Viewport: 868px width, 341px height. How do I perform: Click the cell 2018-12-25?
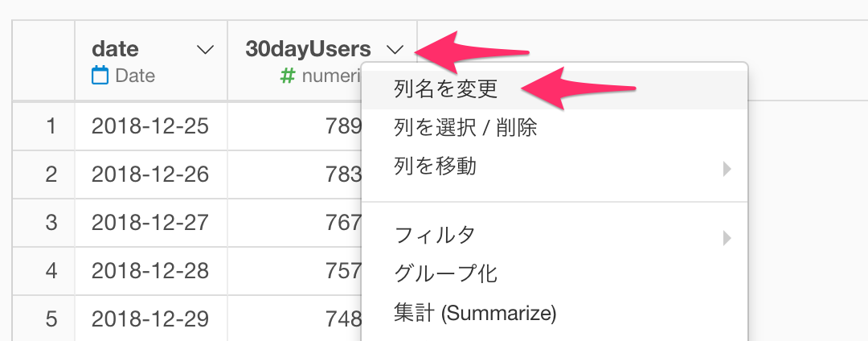(x=150, y=127)
